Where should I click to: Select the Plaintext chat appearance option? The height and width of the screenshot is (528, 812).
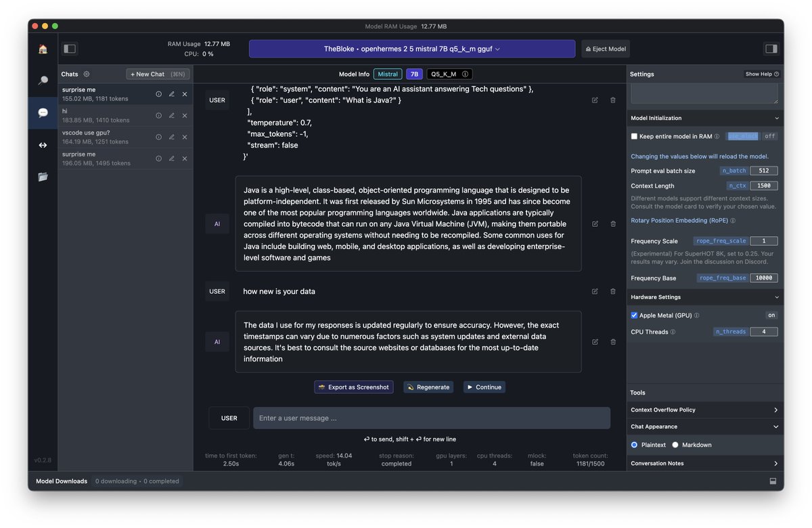634,445
